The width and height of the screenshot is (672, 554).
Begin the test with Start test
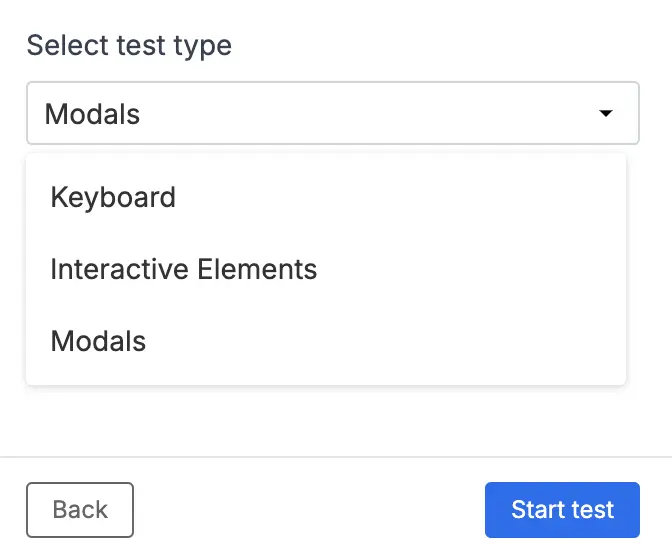pyautogui.click(x=562, y=510)
